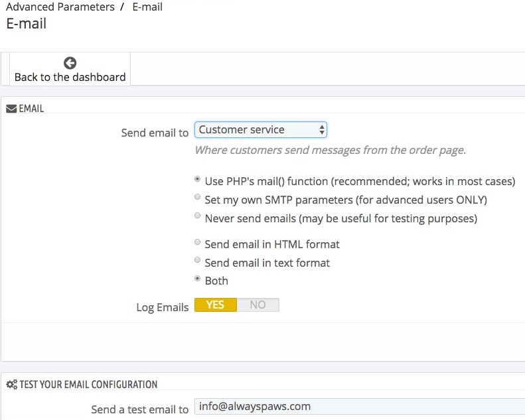This screenshot has height=420, width=525.
Task: Click the Log Emails label
Action: coord(163,307)
